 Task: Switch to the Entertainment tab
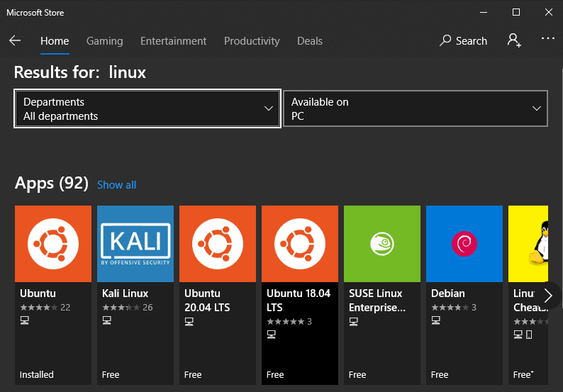click(173, 41)
